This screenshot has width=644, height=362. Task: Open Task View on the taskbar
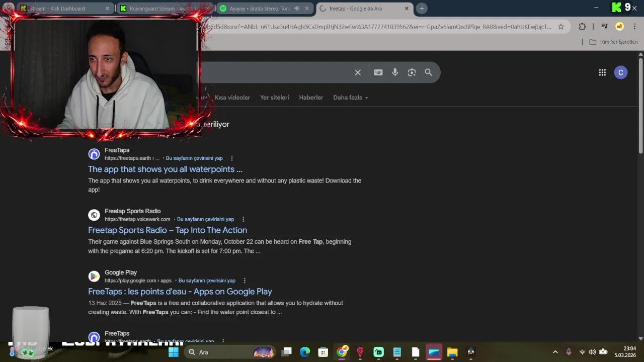[286, 352]
